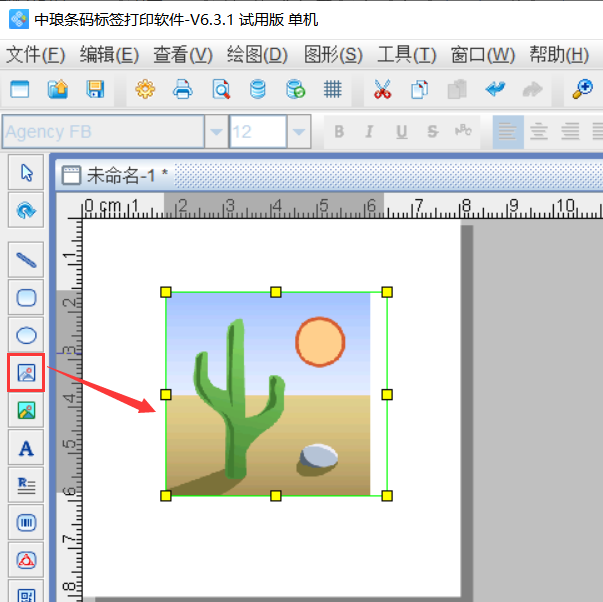
Task: Toggle italic text formatting
Action: [369, 132]
